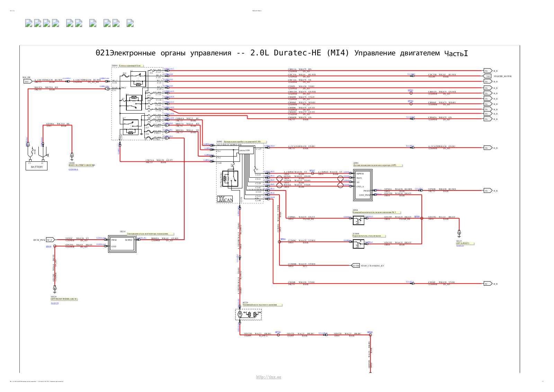The image size is (554, 392).
Task: Click the first broken image toolbar icon
Action: pos(29,23)
